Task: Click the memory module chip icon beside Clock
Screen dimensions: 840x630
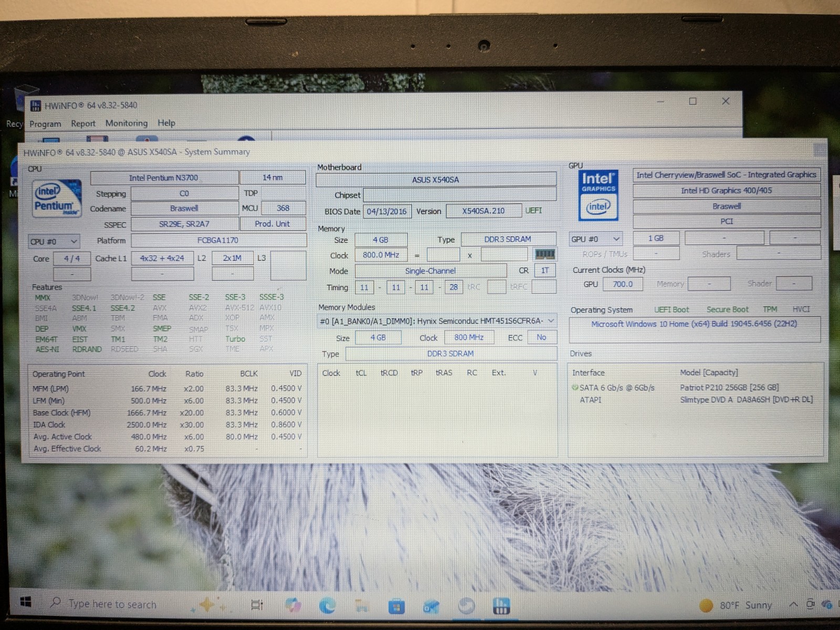Action: (x=545, y=254)
